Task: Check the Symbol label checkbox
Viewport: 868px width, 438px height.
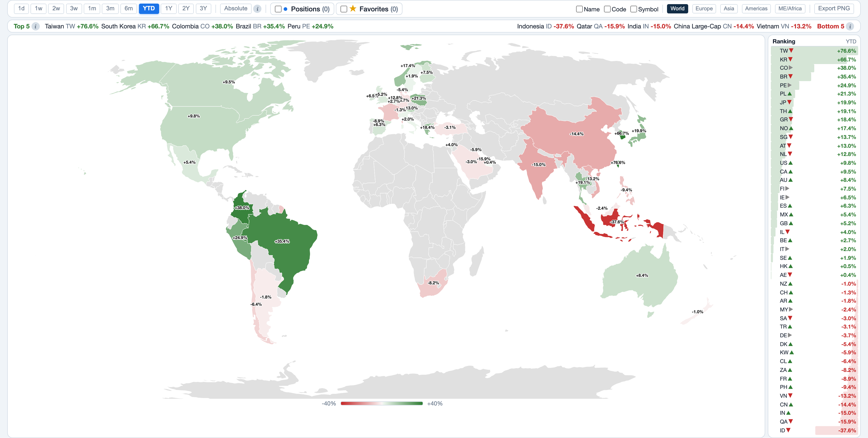Action: coord(633,9)
